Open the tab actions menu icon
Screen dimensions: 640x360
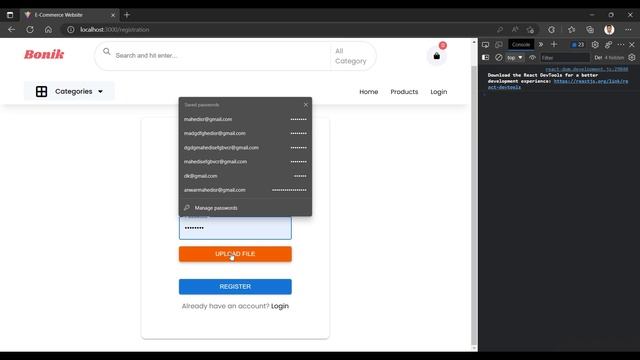tap(10, 15)
